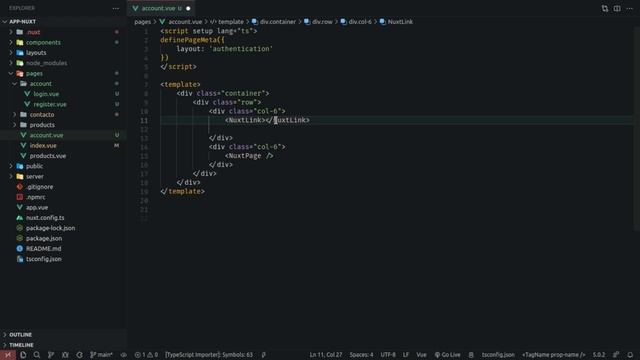The image size is (640, 360).
Task: Click the icon before tsconfig.json in status bar
Action: click(x=471, y=355)
